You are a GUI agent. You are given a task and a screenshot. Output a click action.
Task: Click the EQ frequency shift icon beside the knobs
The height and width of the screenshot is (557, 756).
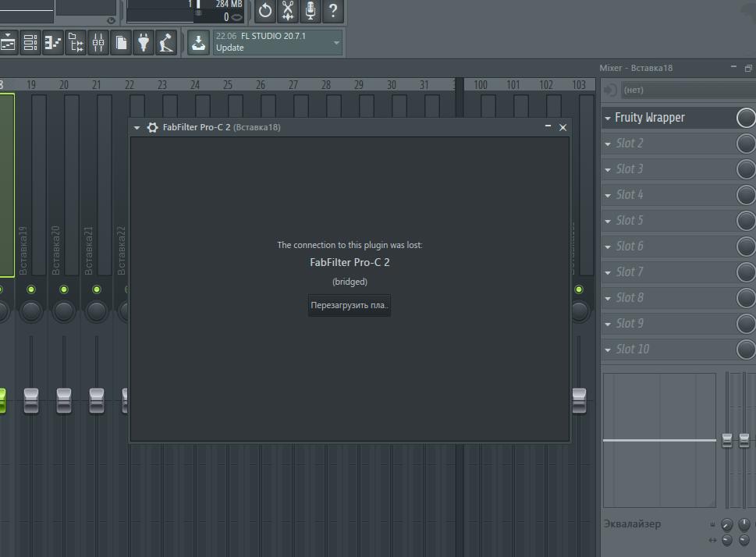[712, 524]
